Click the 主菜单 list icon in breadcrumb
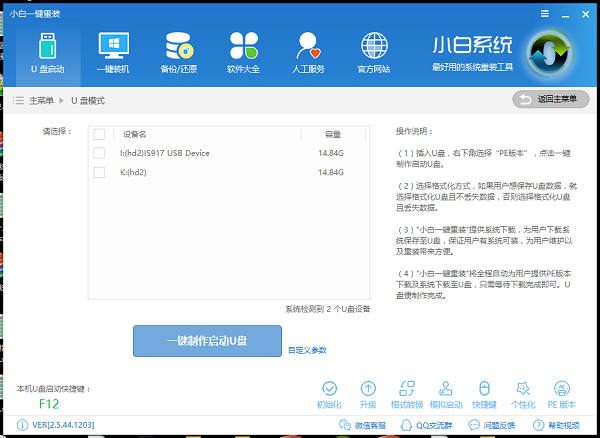 tap(18, 101)
